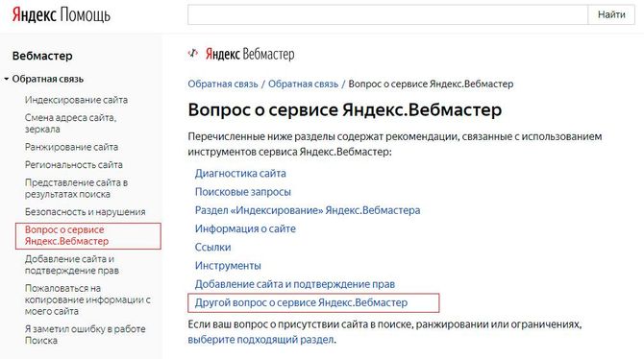Image resolution: width=644 pixels, height=359 pixels.
Task: Click the breadcrumb text Вопрос о сервисе Яндекс.Вебмастер
Action: [x=431, y=84]
